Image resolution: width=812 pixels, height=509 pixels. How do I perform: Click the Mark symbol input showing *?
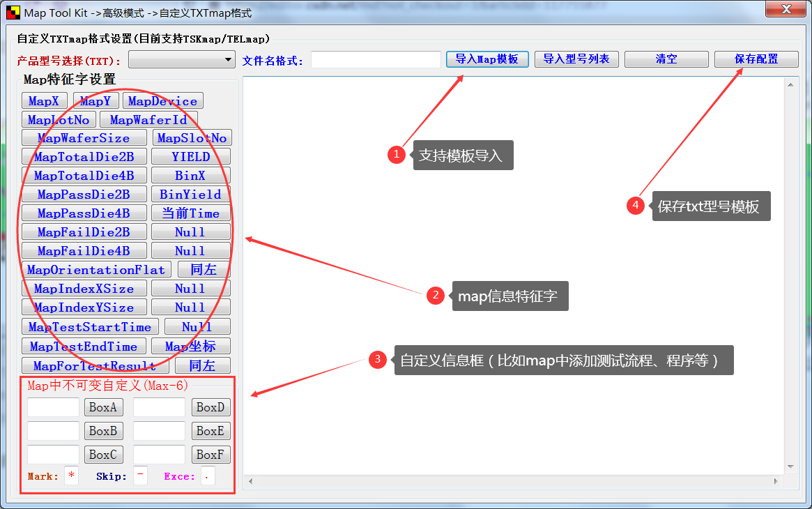tap(70, 476)
